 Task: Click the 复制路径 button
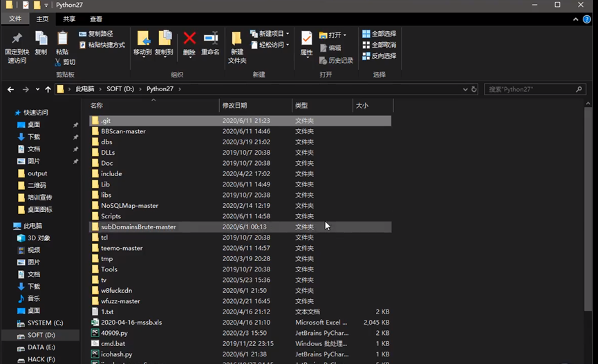pyautogui.click(x=96, y=33)
